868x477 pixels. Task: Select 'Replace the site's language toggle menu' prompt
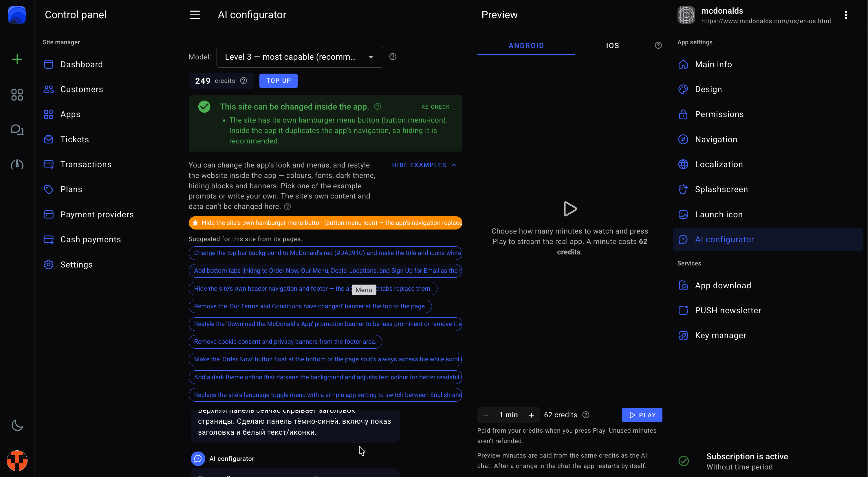click(x=325, y=395)
